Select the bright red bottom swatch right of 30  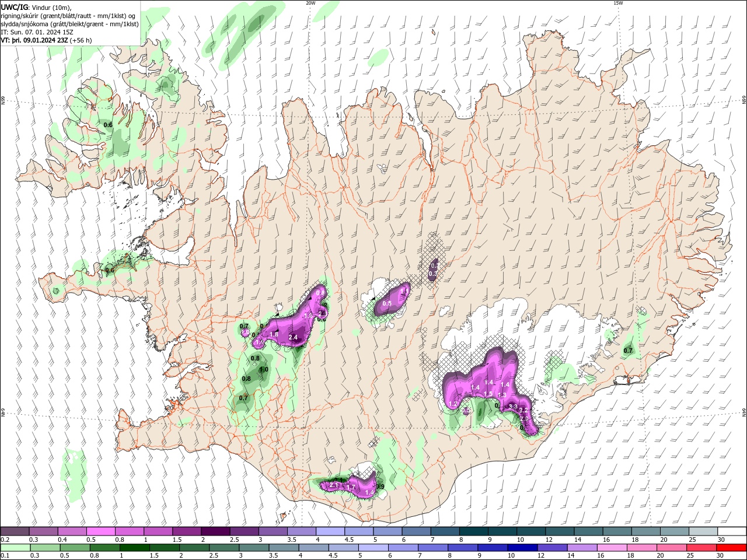pyautogui.click(x=731, y=548)
